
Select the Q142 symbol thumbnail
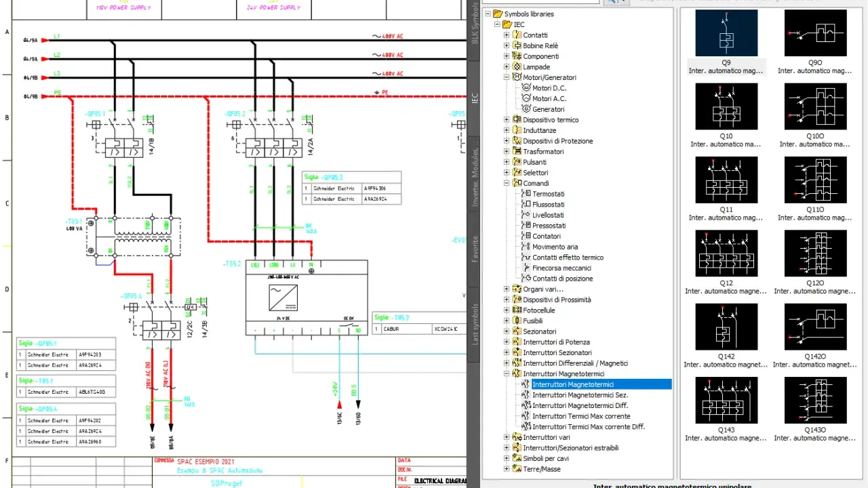click(x=726, y=327)
